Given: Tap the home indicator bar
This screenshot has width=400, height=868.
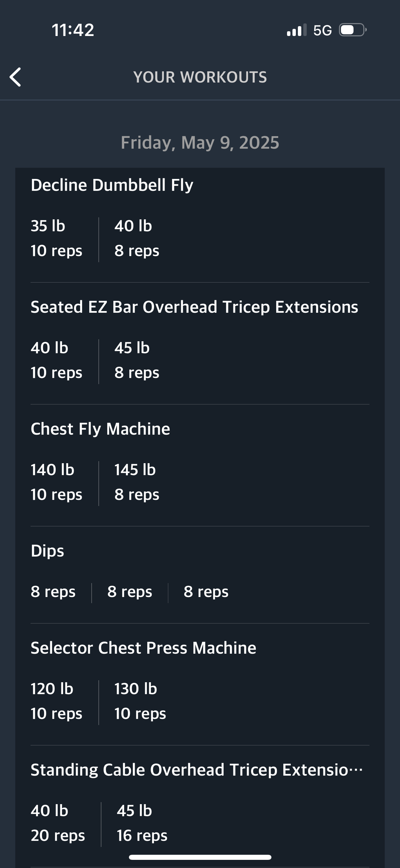Looking at the screenshot, I should (200, 857).
